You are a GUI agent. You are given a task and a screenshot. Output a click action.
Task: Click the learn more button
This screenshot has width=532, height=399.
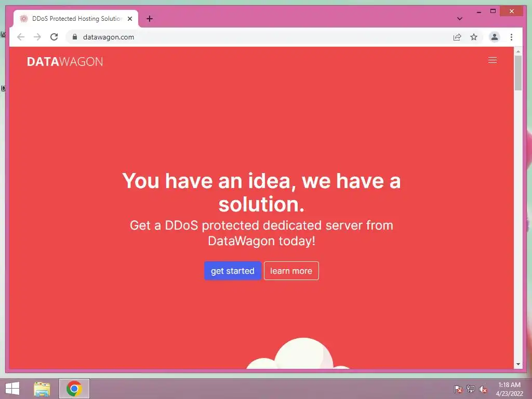pos(291,271)
